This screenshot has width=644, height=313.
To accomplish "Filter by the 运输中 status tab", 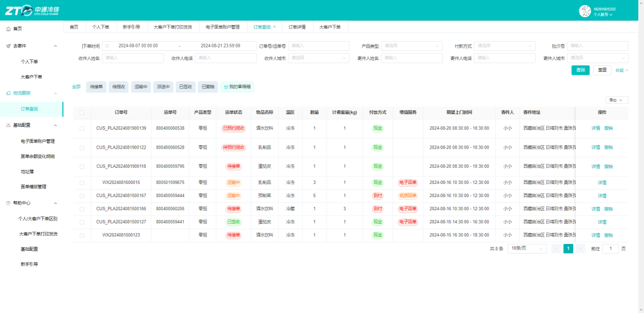I will coord(141,87).
